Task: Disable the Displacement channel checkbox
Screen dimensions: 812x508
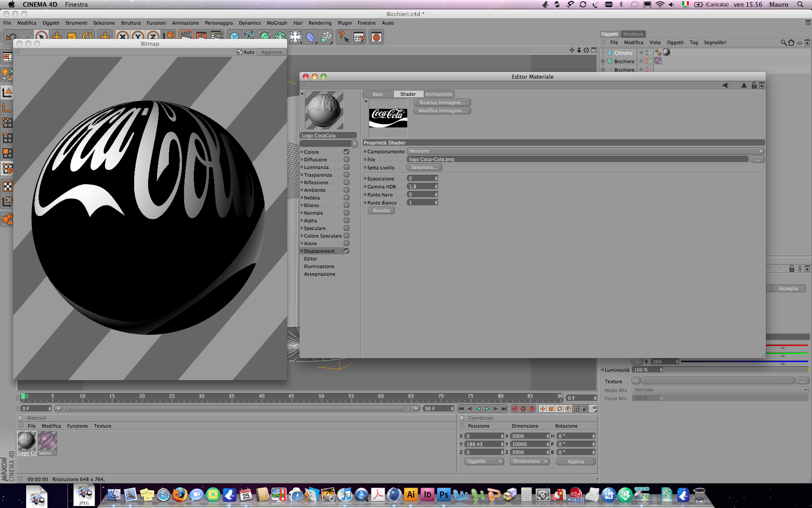Action: (346, 251)
